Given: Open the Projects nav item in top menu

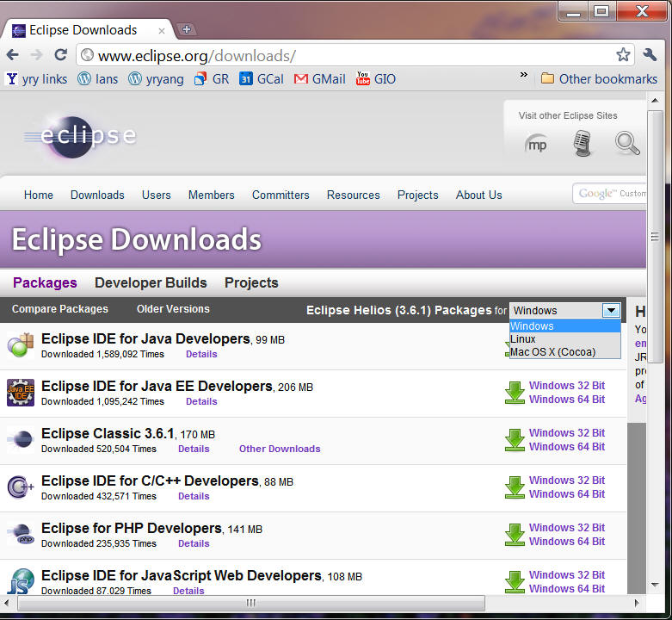Looking at the screenshot, I should point(418,195).
